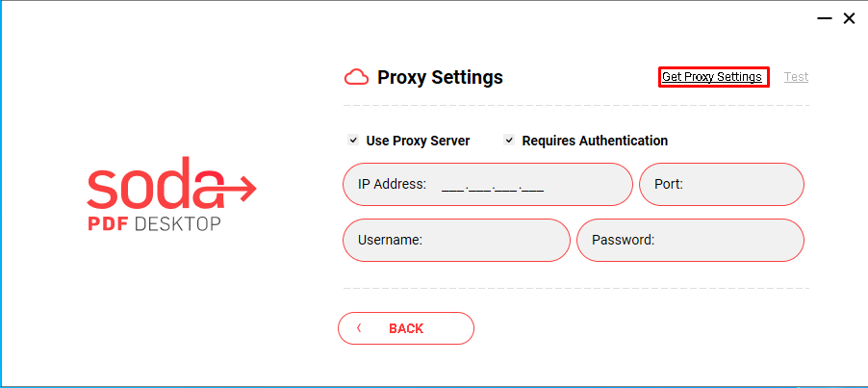This screenshot has height=388, width=868.
Task: Click the Soda logo with arrow
Action: pos(171,183)
